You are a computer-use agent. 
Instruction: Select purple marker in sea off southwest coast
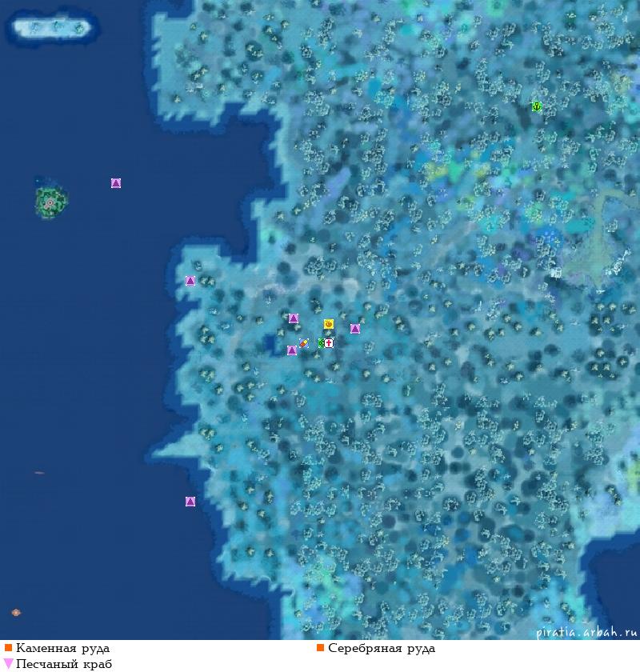(x=190, y=502)
